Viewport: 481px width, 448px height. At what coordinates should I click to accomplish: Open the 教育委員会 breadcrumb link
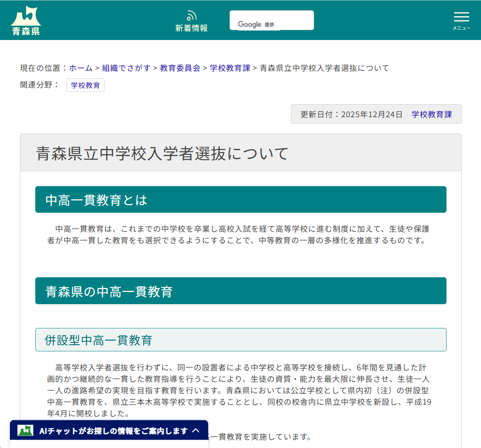(x=180, y=68)
